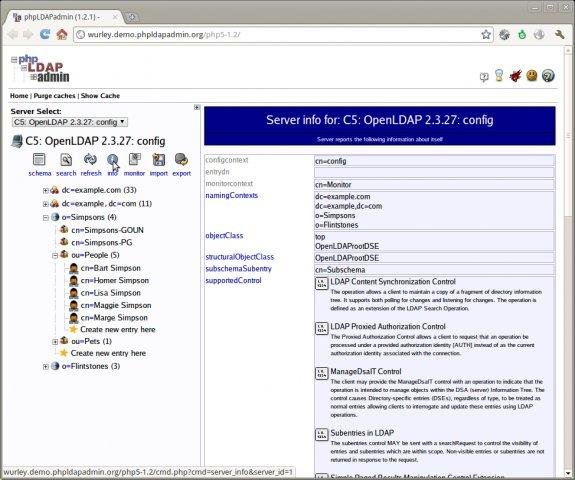Screen dimensions: 575x480
Task: Collapse the o=Simpsons node
Action: (45, 217)
